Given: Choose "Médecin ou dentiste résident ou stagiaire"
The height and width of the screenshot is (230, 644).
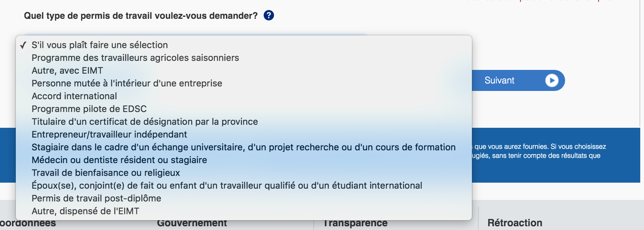Looking at the screenshot, I should click(x=119, y=160).
